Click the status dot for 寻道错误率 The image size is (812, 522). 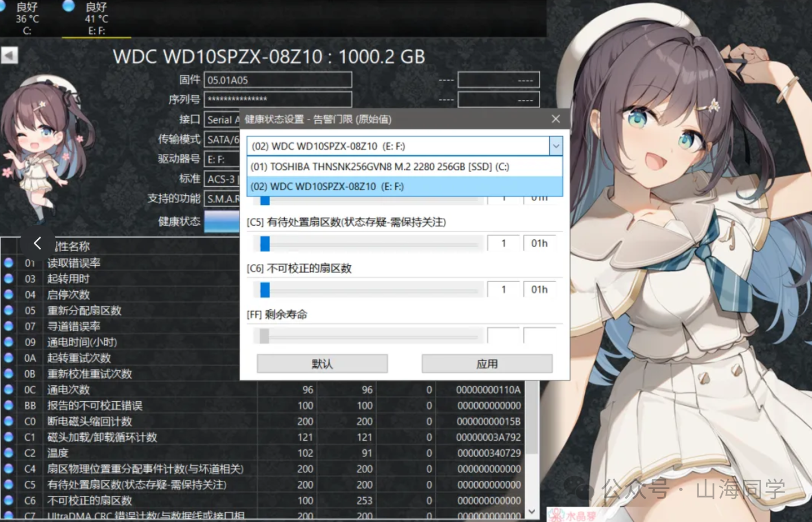8,326
